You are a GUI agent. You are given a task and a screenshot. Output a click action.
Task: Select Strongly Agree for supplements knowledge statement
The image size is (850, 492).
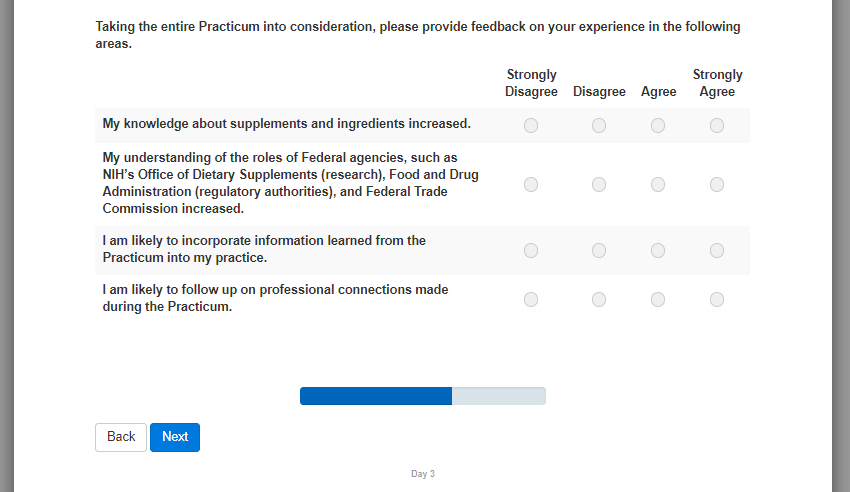pos(717,126)
